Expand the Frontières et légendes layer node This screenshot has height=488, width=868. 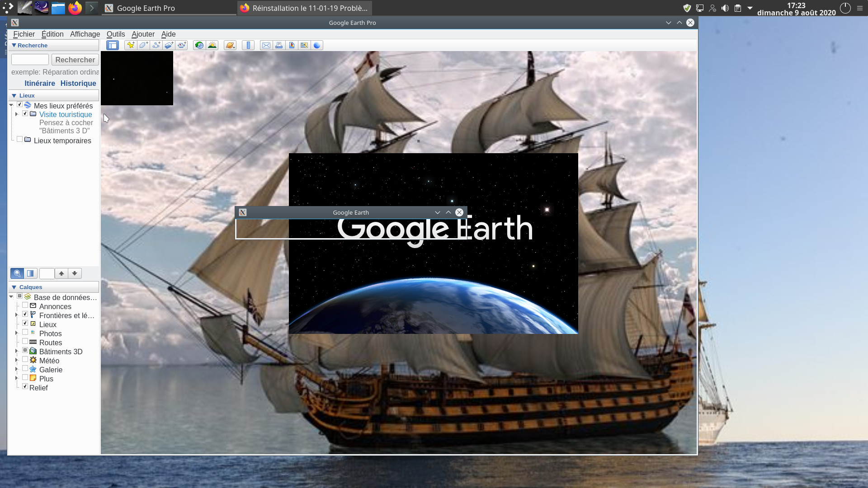[17, 315]
